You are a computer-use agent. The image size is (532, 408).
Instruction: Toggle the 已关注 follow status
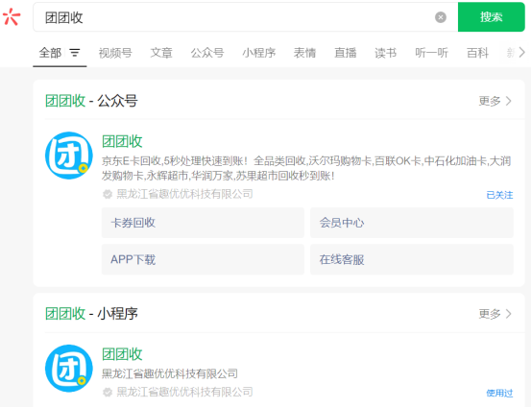click(499, 195)
